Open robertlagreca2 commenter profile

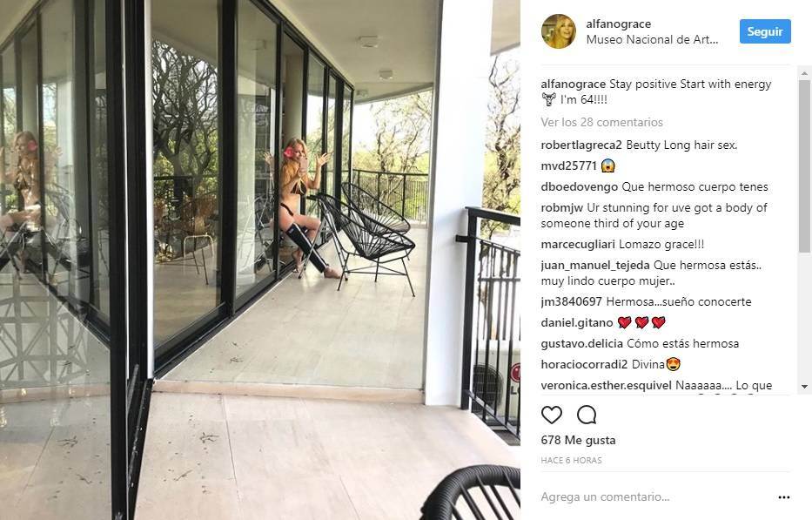click(x=581, y=145)
